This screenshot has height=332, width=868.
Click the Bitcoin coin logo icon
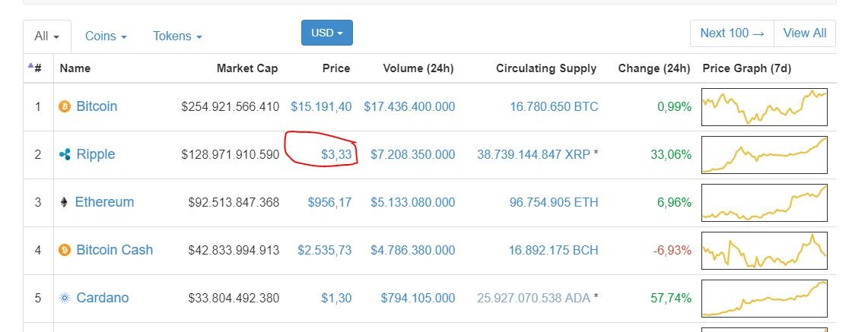(x=65, y=106)
